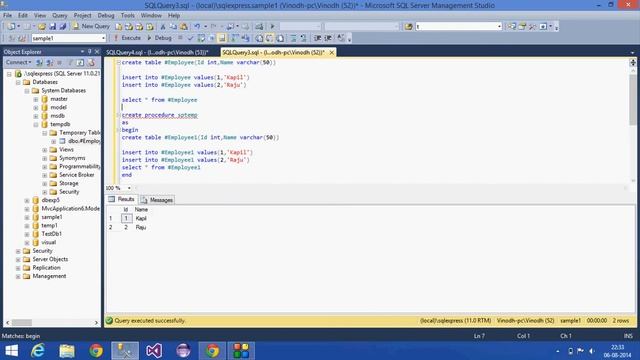
Task: Click Specify Values for Template Parameters icon
Action: click(340, 38)
